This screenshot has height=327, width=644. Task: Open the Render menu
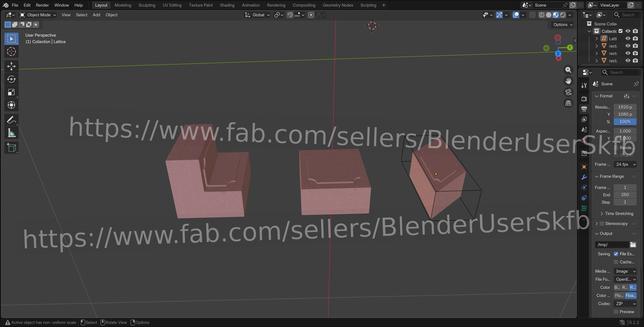(x=42, y=5)
